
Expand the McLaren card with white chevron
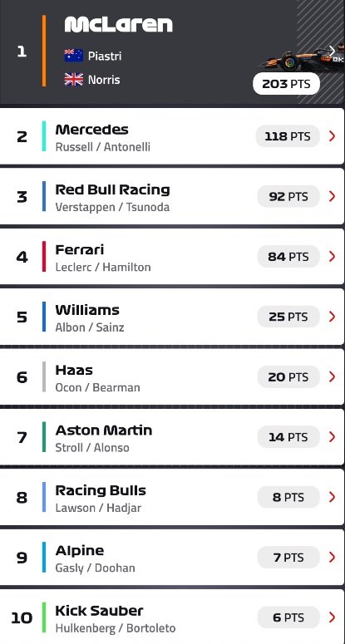[332, 51]
